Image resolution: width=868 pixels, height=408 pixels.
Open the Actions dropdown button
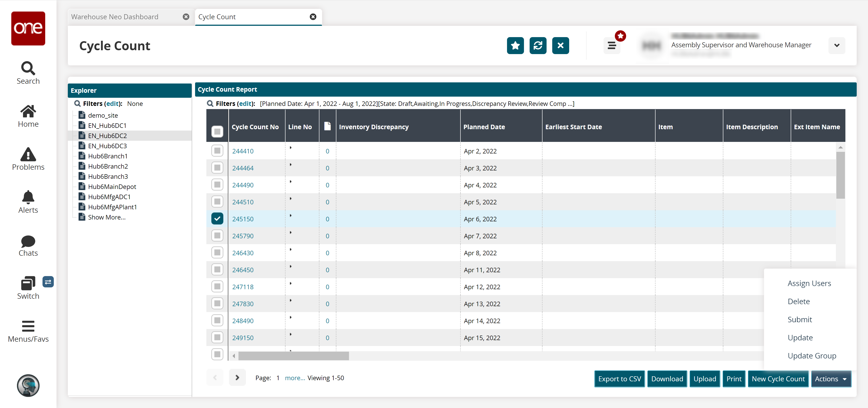click(x=831, y=379)
